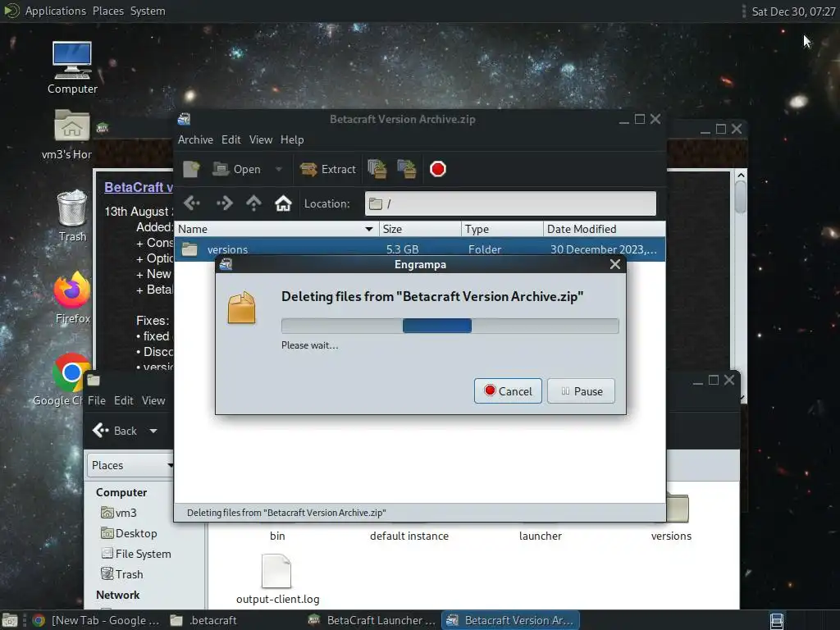
Task: Click the up one level arrow icon
Action: 253,203
